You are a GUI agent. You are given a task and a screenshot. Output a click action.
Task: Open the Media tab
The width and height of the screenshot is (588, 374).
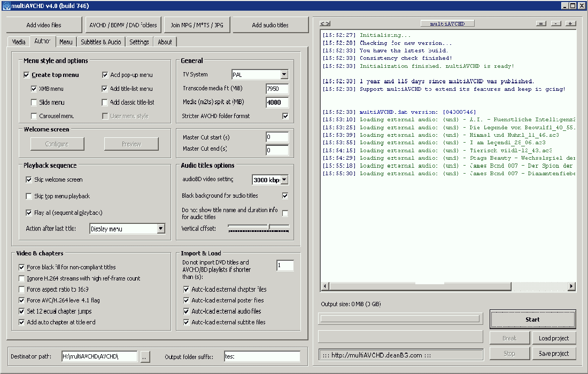click(x=19, y=42)
